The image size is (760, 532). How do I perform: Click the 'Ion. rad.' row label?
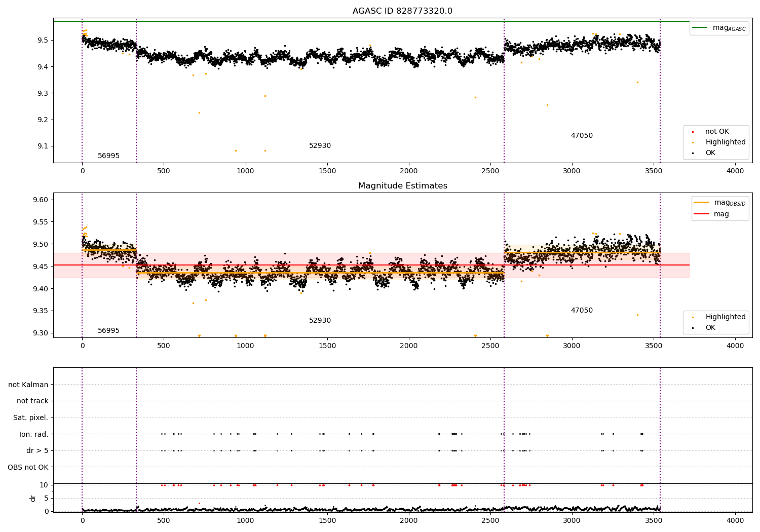click(x=34, y=434)
